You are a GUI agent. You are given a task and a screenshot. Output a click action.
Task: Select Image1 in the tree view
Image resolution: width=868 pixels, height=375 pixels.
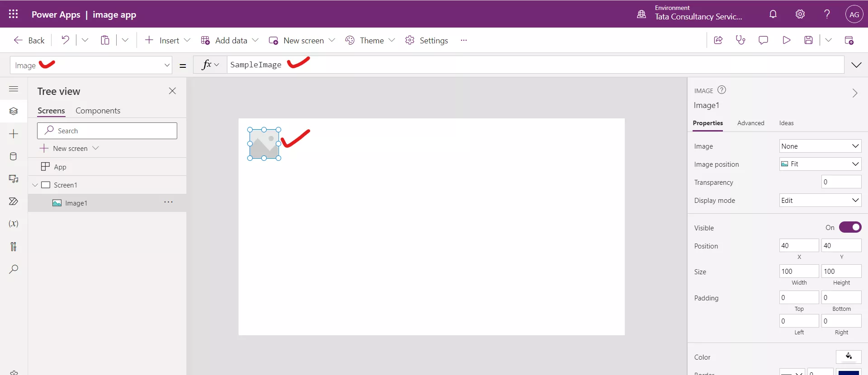click(x=107, y=203)
